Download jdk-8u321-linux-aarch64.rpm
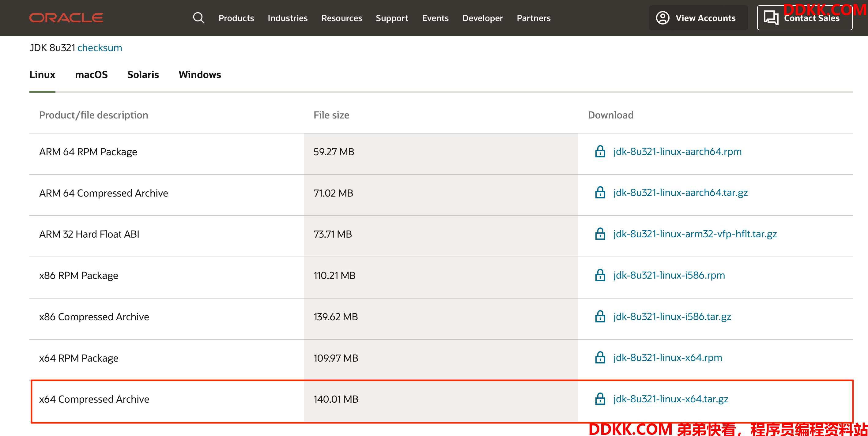868x436 pixels. (x=677, y=151)
